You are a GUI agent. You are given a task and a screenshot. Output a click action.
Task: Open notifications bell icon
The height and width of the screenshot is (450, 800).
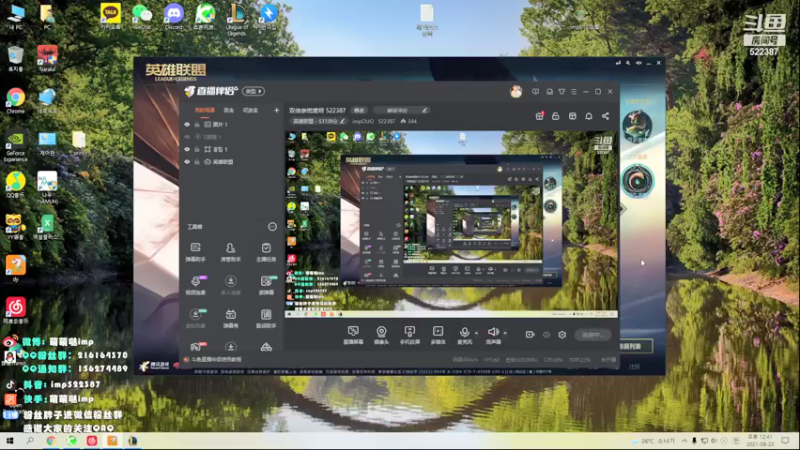589,116
